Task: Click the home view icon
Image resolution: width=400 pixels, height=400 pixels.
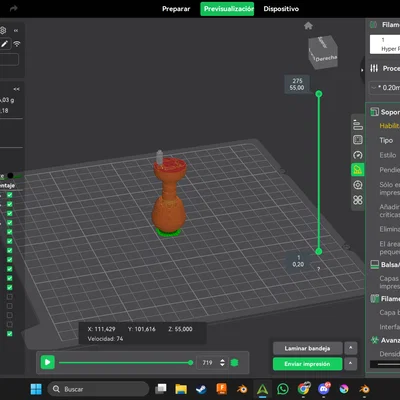Action: [308, 26]
